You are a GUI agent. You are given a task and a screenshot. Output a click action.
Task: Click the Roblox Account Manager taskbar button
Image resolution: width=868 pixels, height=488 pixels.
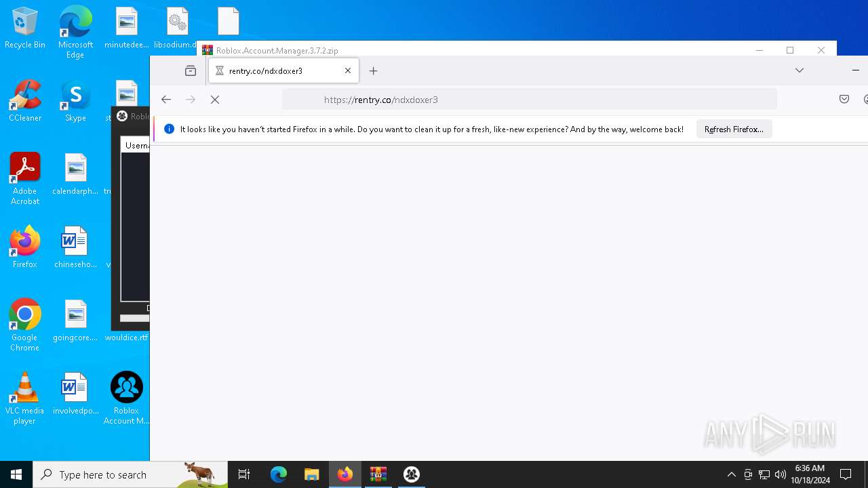click(412, 474)
